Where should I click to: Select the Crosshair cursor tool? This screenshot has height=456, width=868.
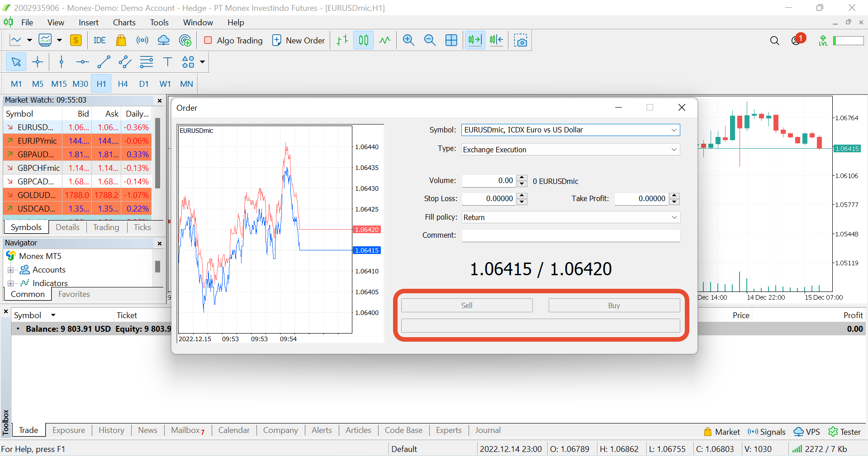pos(38,62)
